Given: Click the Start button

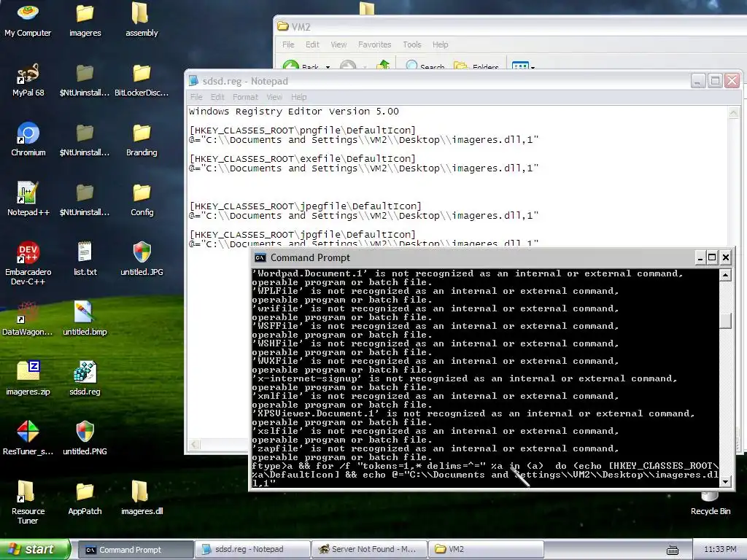Looking at the screenshot, I should (x=35, y=549).
